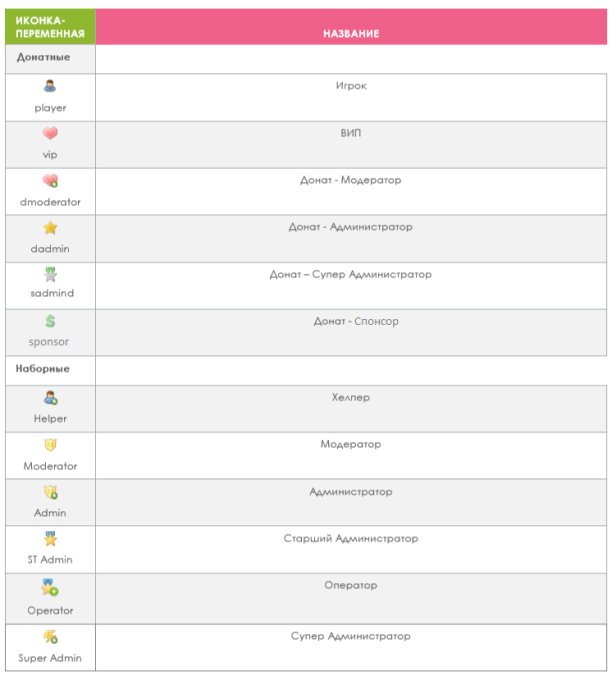The height and width of the screenshot is (676, 612).
Task: Select the Донатные section heading
Action: pyautogui.click(x=43, y=57)
